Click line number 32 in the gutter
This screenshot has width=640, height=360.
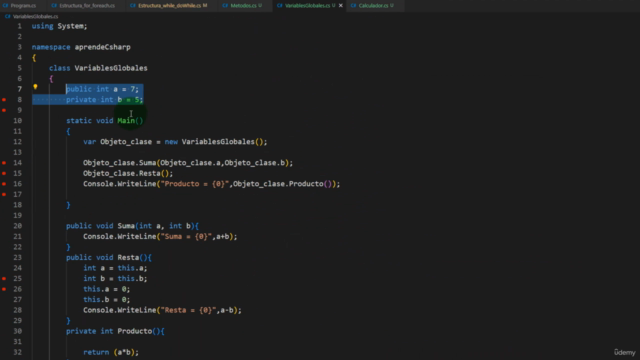click(17, 352)
